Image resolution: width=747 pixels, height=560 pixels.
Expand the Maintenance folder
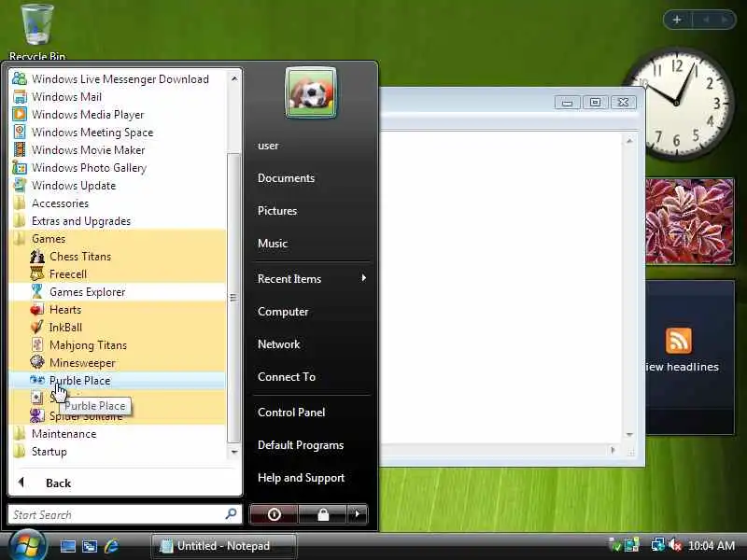(118, 433)
